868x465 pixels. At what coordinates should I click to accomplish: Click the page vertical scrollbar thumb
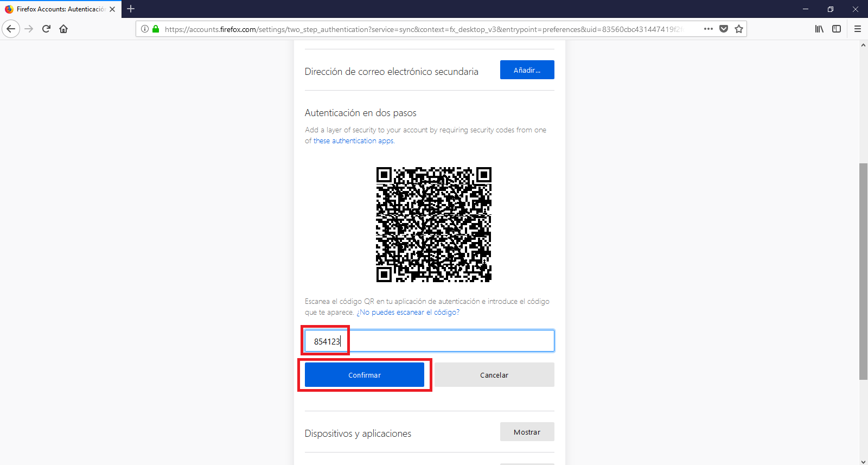pos(863,271)
